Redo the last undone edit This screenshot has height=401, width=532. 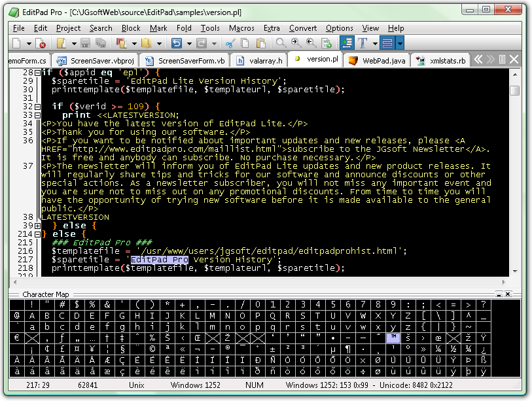click(x=202, y=43)
